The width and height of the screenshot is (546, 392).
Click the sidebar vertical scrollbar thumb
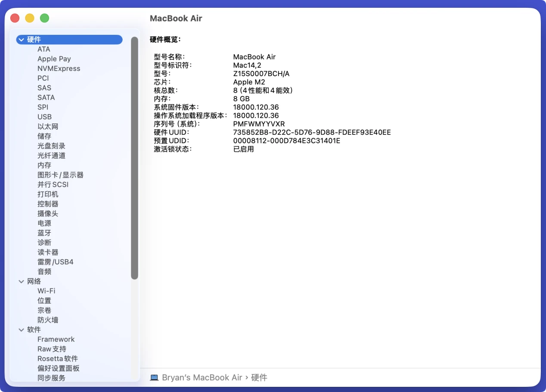(x=135, y=158)
